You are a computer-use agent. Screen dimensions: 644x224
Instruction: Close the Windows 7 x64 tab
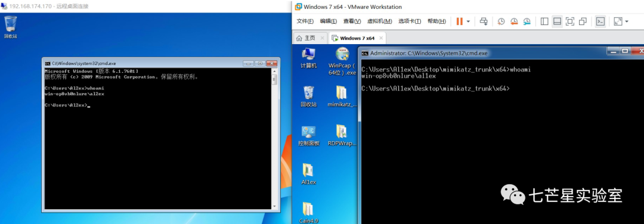coord(380,38)
